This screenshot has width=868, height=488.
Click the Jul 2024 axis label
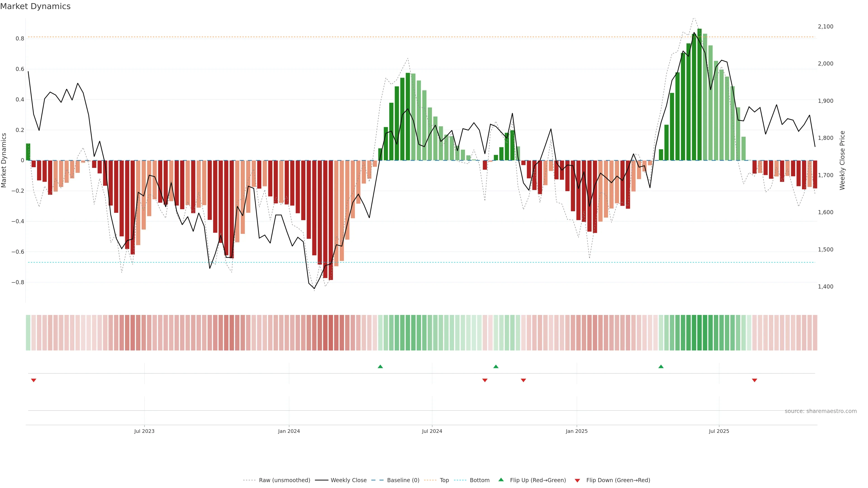[x=432, y=431]
